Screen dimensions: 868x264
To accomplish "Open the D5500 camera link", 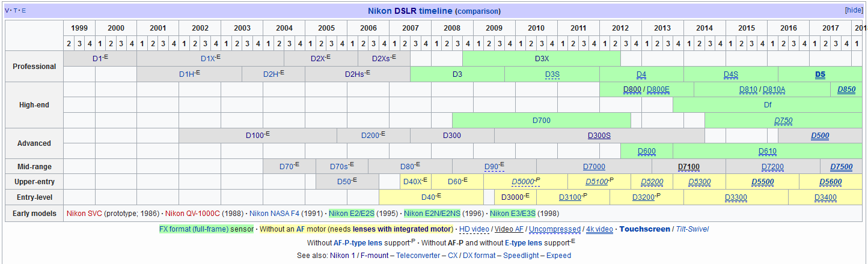I will click(x=762, y=182).
